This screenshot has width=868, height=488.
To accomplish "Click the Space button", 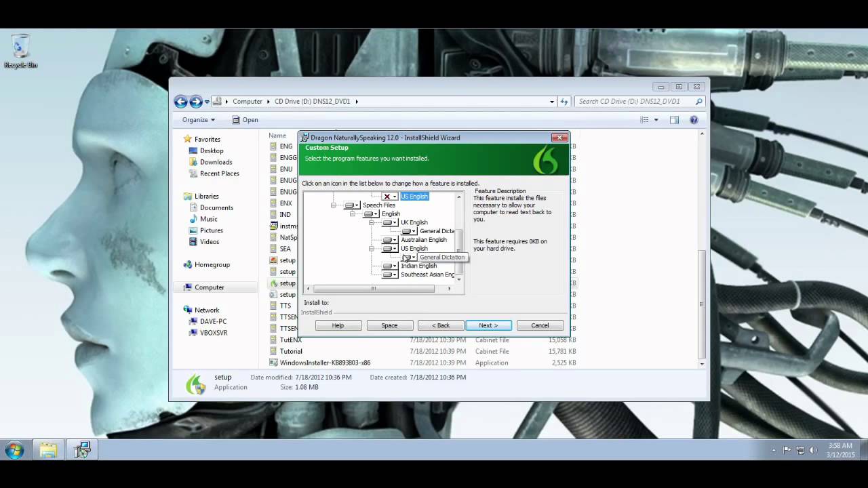I will tap(389, 325).
